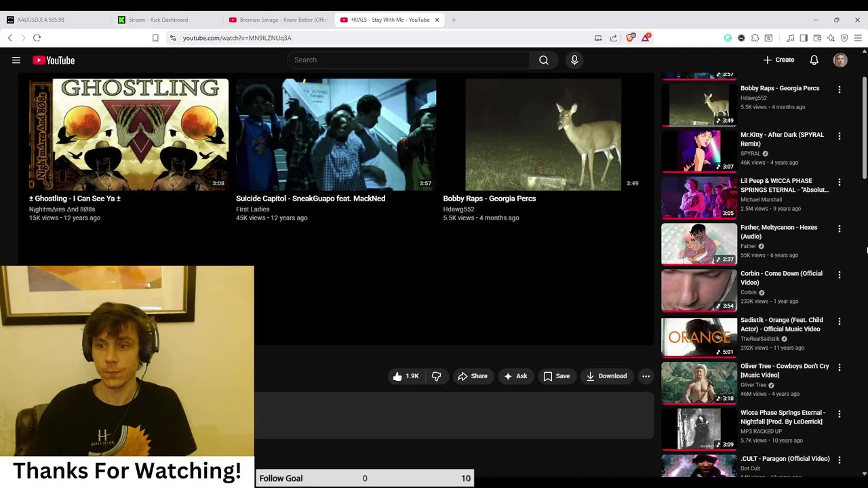This screenshot has width=868, height=488.
Task: Open the notifications bell
Action: click(814, 60)
